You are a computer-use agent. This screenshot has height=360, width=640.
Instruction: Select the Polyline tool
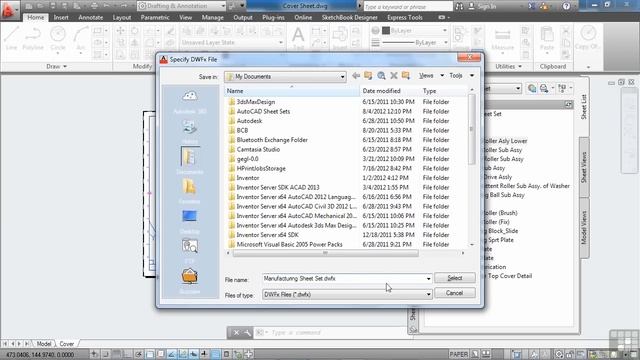tap(33, 39)
